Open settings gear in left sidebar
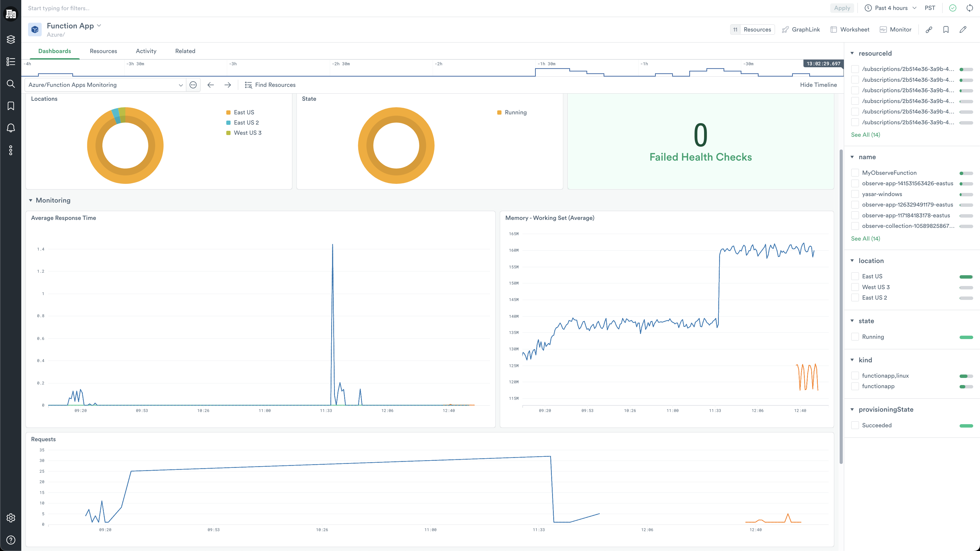Viewport: 980px width, 551px height. click(11, 518)
